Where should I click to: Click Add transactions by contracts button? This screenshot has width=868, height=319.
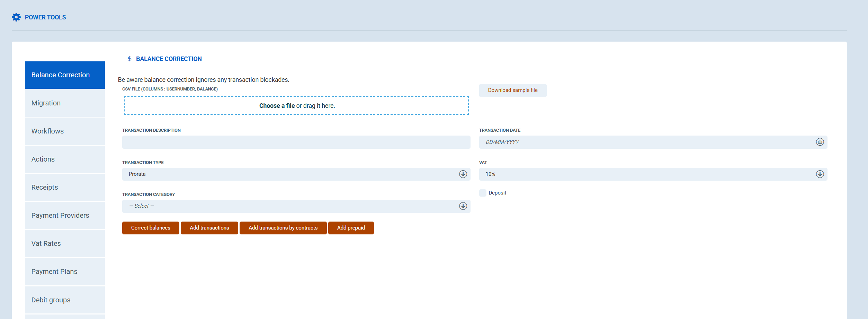point(283,228)
